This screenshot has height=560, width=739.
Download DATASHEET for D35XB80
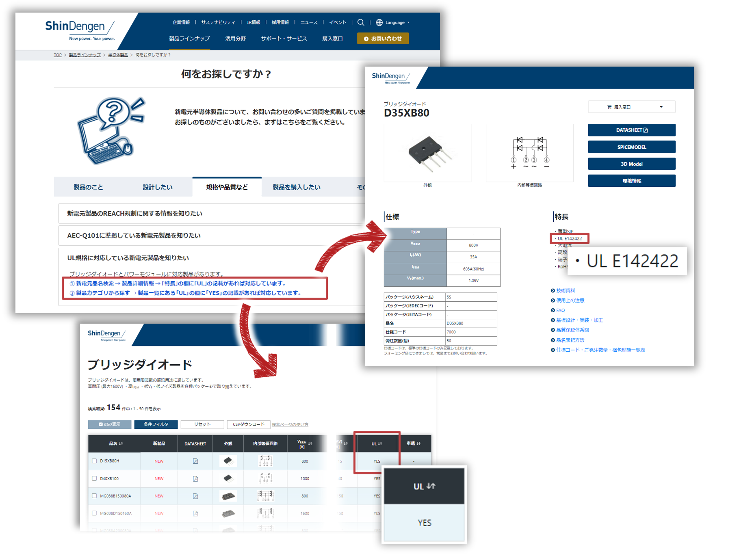[632, 130]
